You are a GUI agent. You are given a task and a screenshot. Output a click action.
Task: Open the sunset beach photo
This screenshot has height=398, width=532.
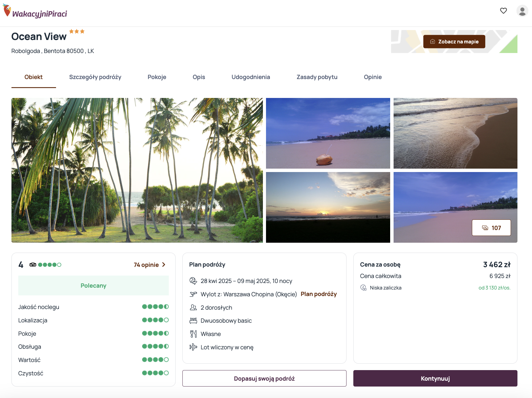click(328, 207)
